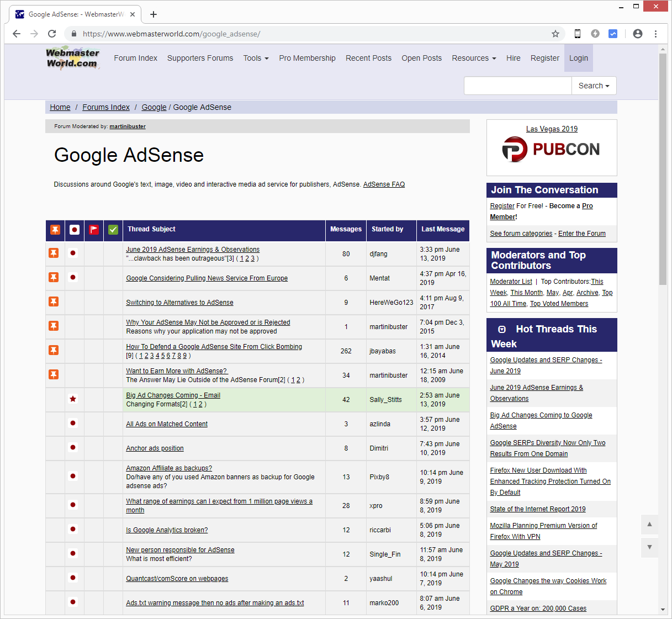Click red dot icon on All Ads on Matched Content row
The height and width of the screenshot is (619, 672).
point(73,423)
